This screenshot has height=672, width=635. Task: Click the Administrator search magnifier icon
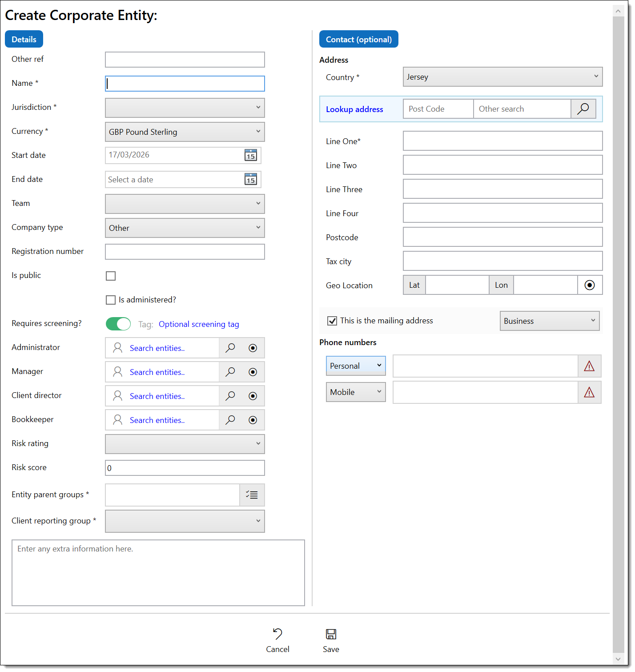(230, 348)
